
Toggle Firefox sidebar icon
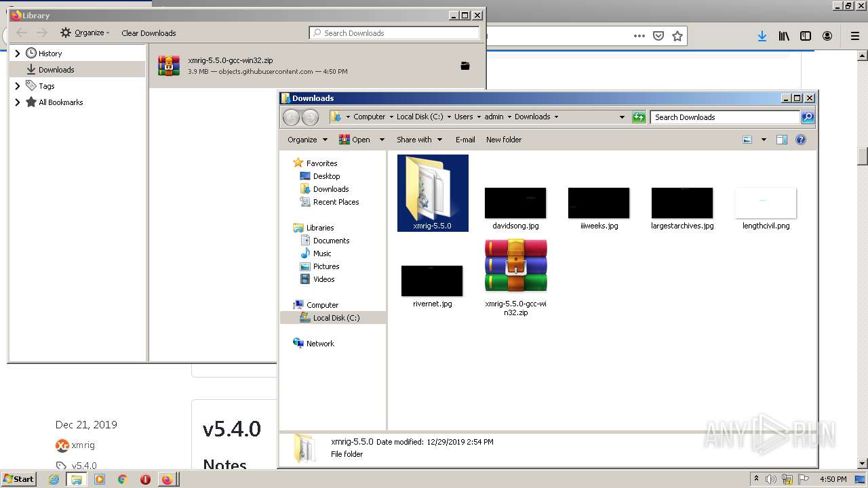click(x=806, y=36)
